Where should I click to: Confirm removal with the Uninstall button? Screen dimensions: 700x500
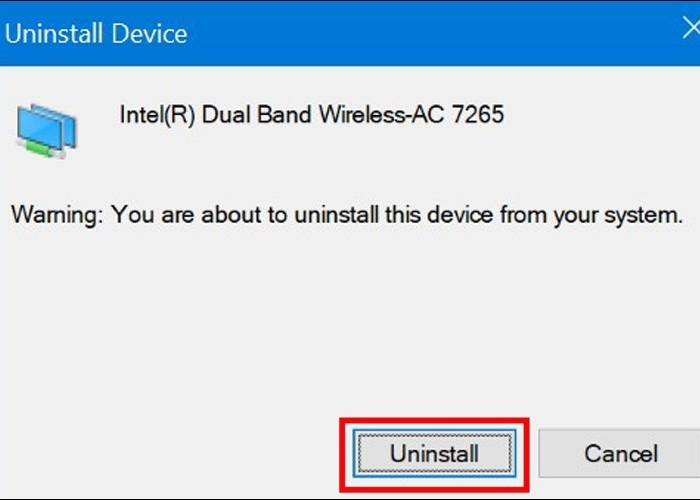coord(434,453)
